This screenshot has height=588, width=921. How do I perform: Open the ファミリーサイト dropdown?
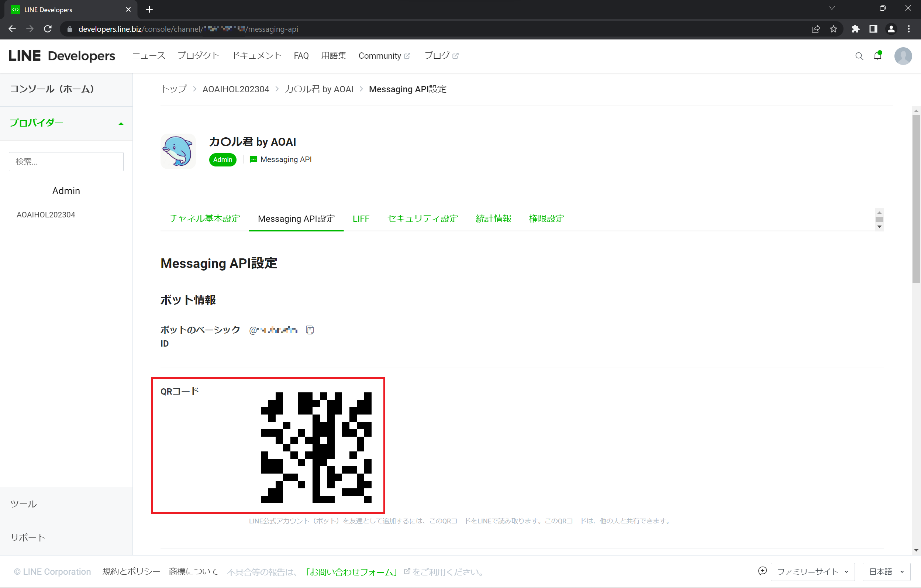813,571
